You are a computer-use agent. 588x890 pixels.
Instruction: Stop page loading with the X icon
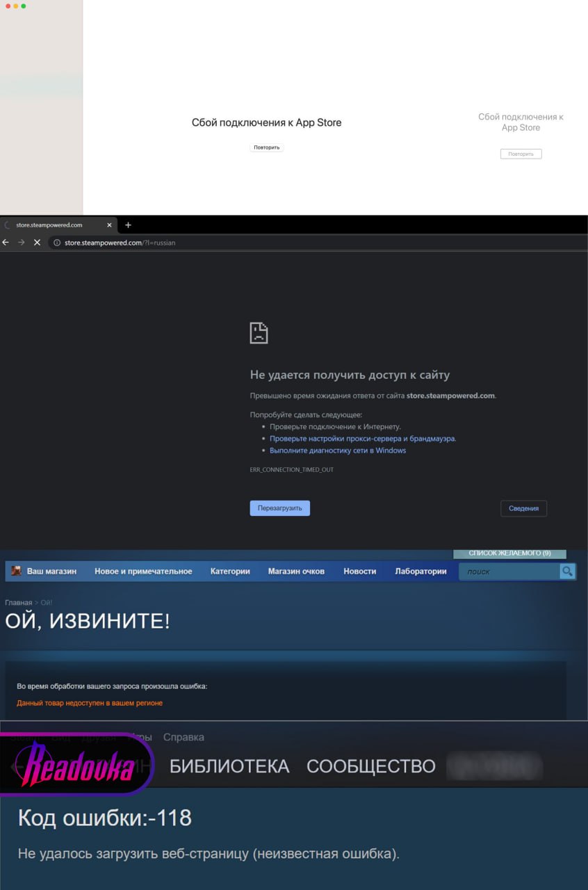pyautogui.click(x=37, y=243)
